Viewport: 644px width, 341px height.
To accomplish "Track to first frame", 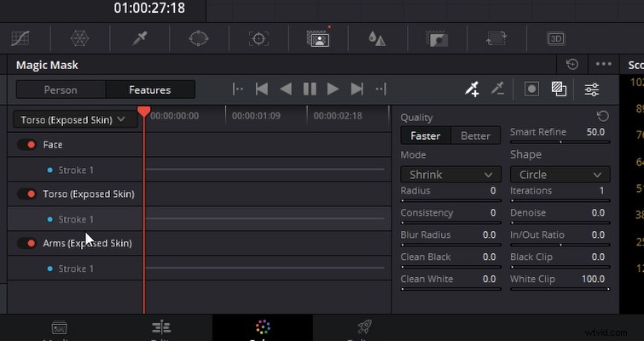I will pos(237,89).
